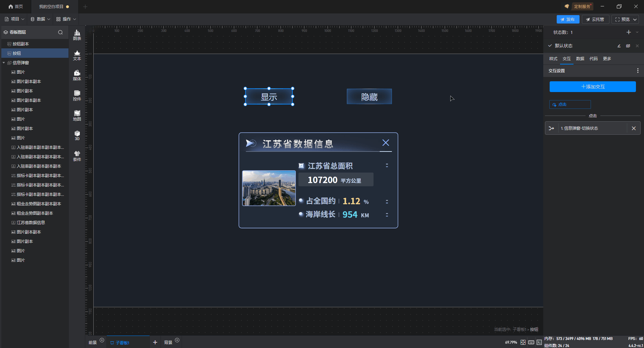
Task: Collapse the 信息弹窗 layer group
Action: [4, 63]
